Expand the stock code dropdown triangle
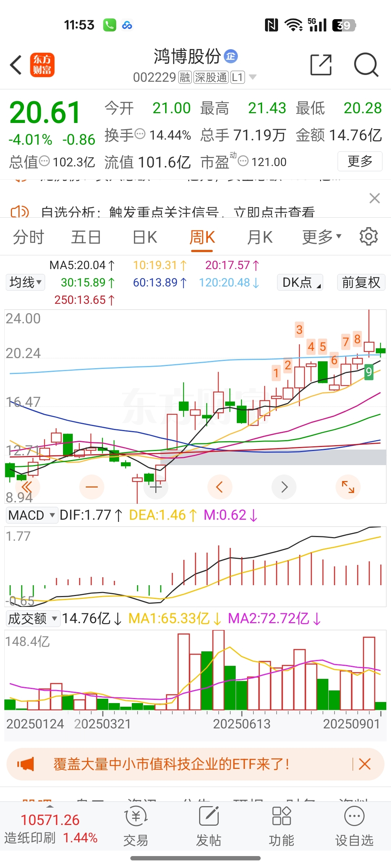Viewport: 391px width, 868px height. click(253, 77)
